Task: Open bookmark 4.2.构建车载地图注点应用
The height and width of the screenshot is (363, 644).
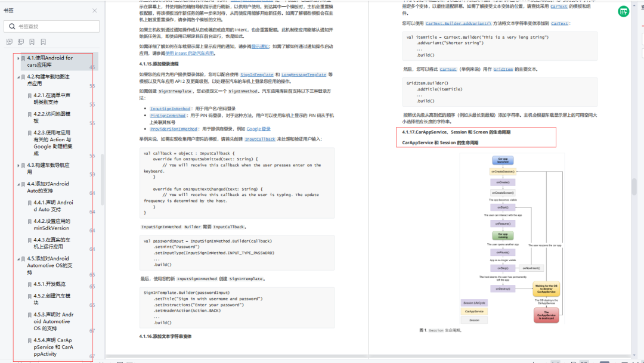Action: click(x=48, y=80)
